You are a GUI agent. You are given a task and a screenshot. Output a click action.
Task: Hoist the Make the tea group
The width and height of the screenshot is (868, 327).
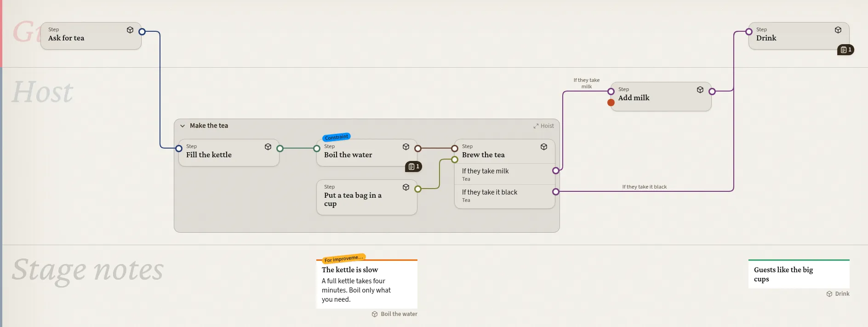[544, 126]
